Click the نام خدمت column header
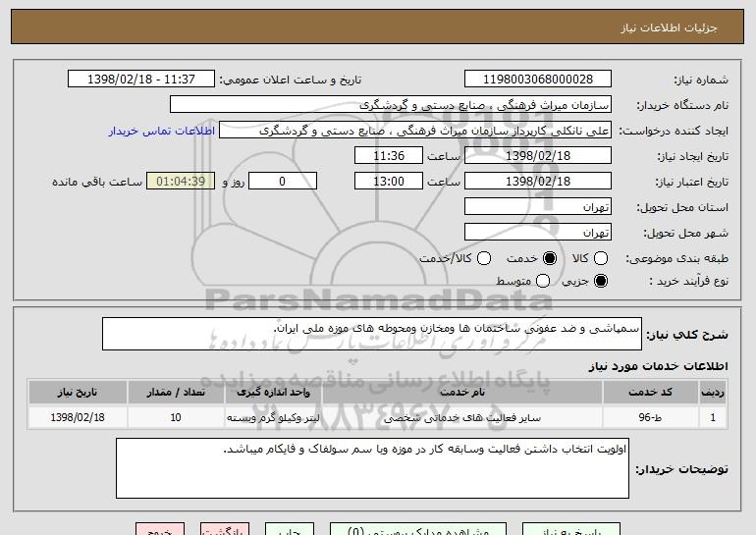The width and height of the screenshot is (756, 535). tap(462, 392)
